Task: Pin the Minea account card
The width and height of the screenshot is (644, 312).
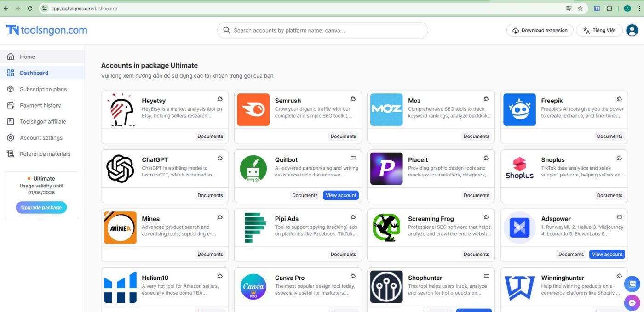Action: [x=220, y=217]
